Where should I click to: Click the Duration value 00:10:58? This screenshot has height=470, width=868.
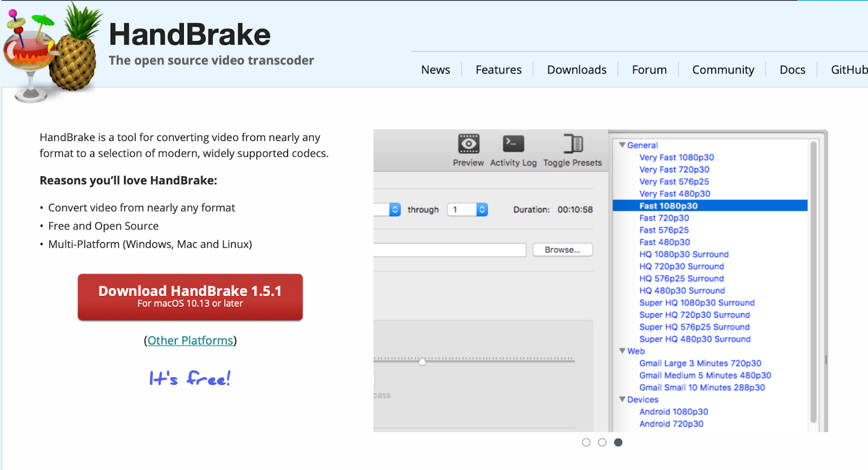575,209
